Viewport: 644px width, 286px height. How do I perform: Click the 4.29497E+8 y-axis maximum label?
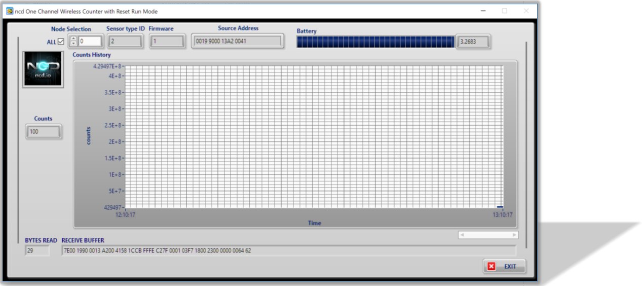tap(108, 66)
